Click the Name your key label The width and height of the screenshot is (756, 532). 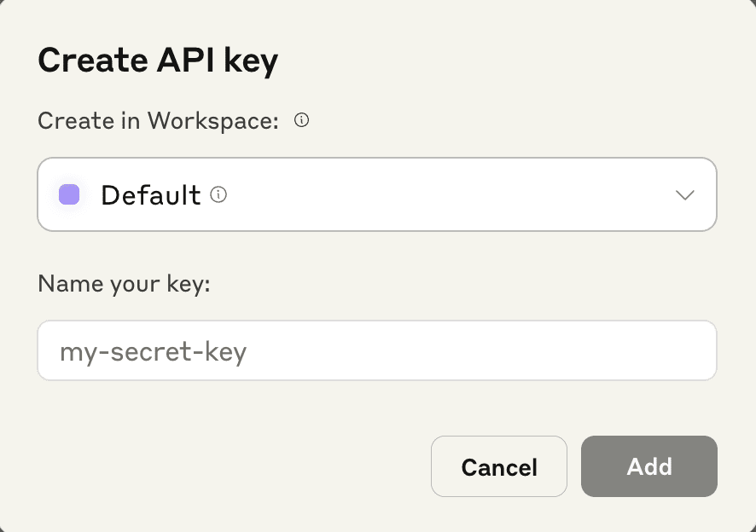(x=124, y=283)
